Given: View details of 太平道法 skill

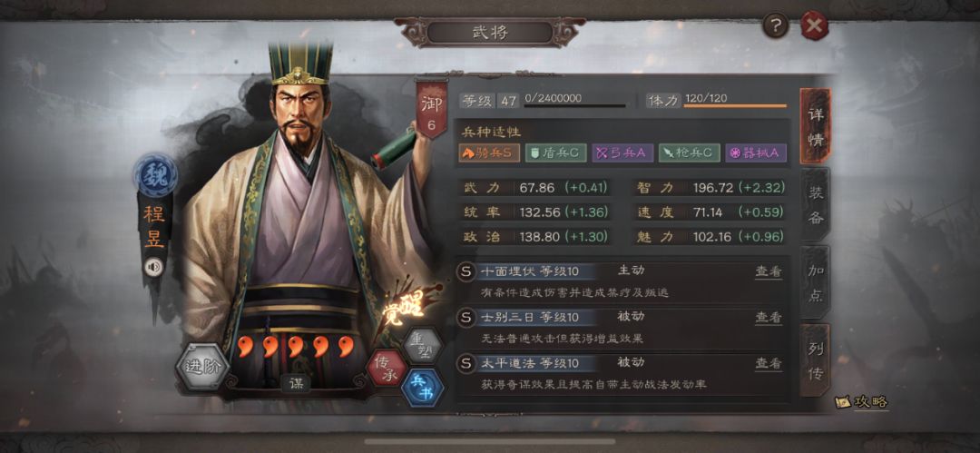Looking at the screenshot, I should point(769,363).
